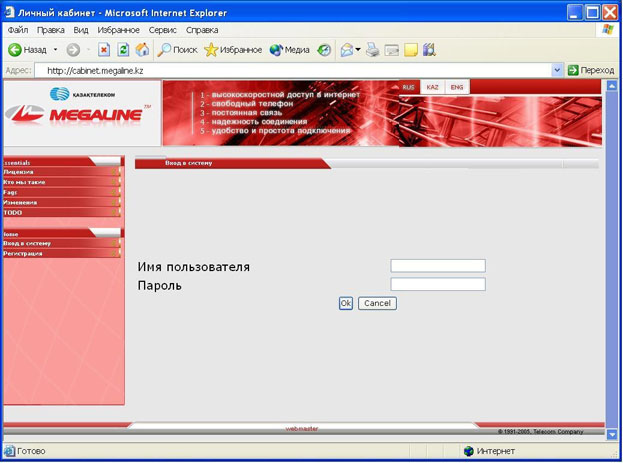Click the Print icon
Viewport: 623px width, 463px height.
coord(372,50)
